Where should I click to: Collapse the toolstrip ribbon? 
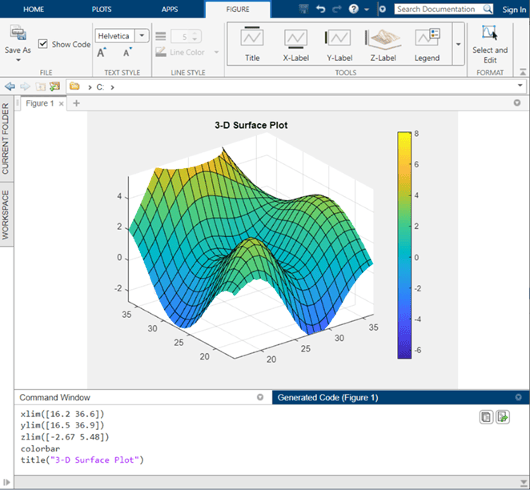(523, 72)
